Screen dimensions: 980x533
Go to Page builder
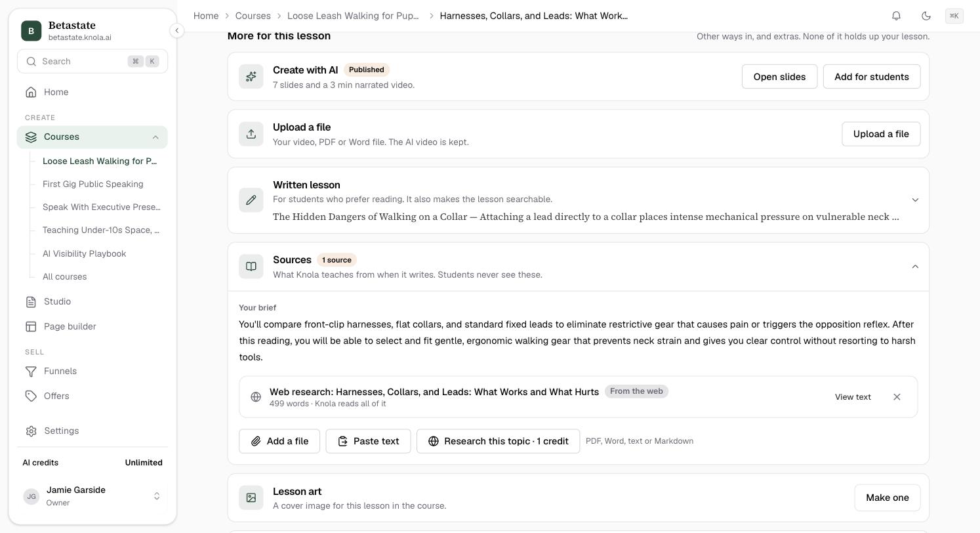click(x=92, y=326)
